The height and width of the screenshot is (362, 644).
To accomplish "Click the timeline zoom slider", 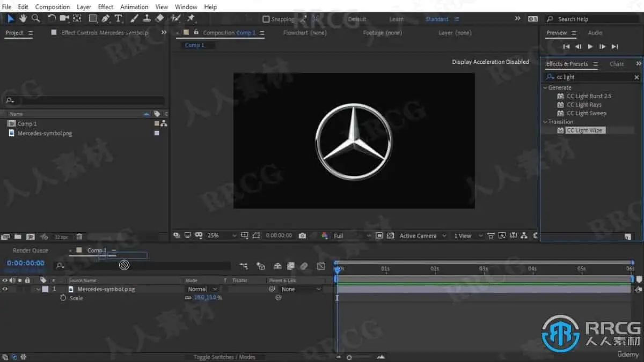I will 349,357.
